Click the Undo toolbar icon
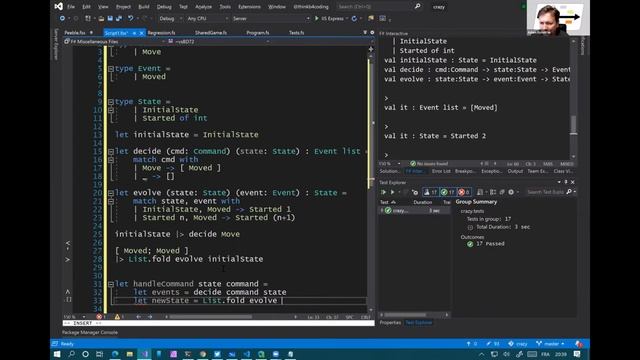The image size is (640, 360). [131, 18]
